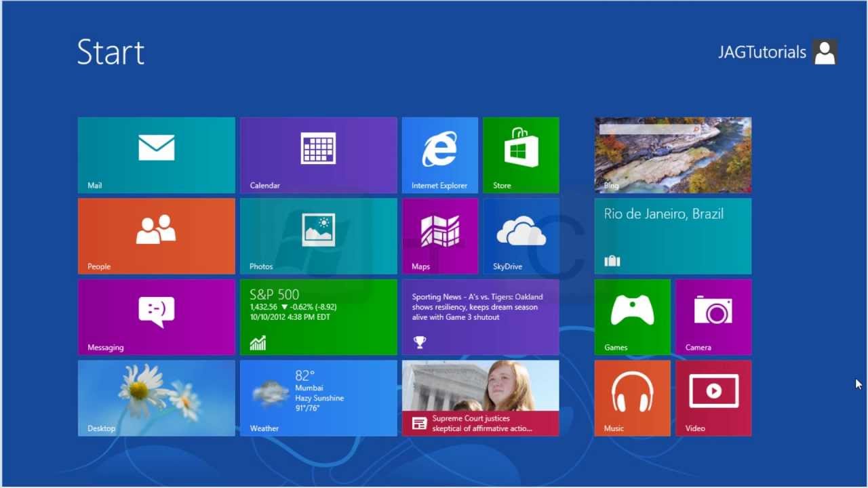
Task: Open the Mail tile
Action: (157, 155)
